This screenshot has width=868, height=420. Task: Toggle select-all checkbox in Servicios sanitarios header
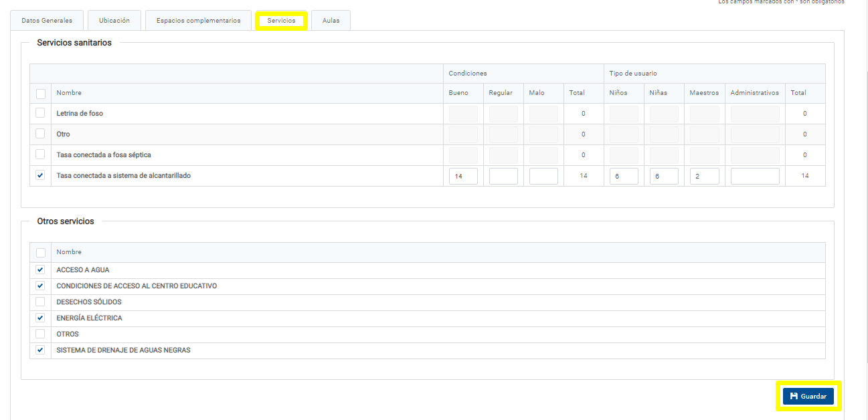coord(40,94)
